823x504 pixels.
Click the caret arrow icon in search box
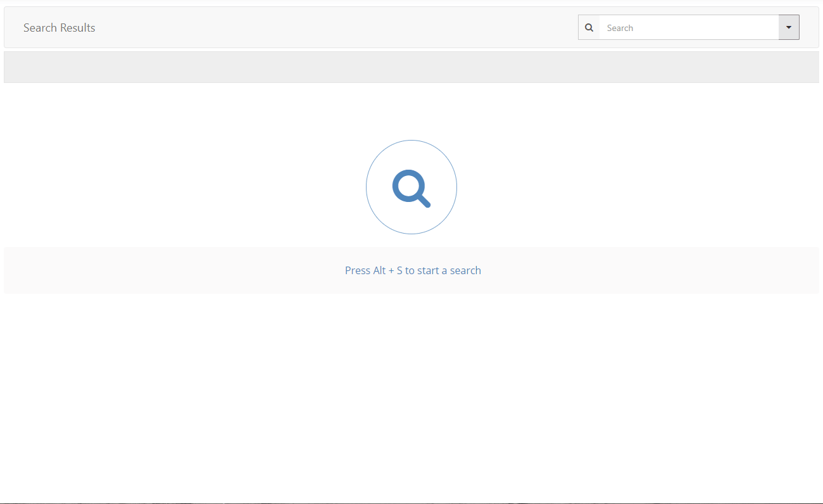pyautogui.click(x=789, y=28)
